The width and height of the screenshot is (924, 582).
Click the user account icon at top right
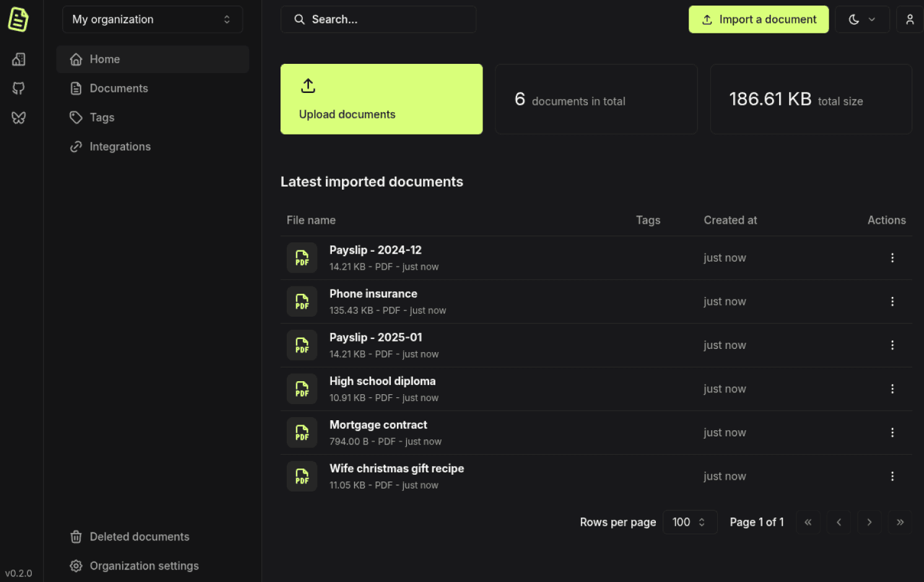909,19
